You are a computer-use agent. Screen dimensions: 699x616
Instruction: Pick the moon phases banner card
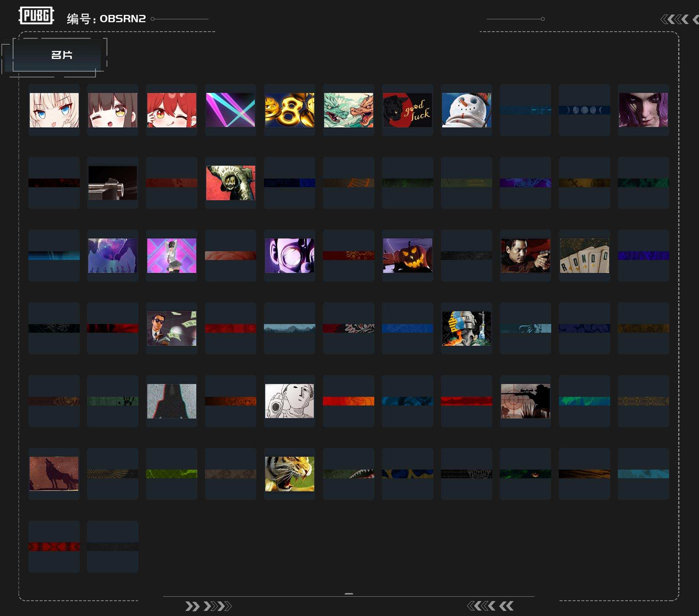click(x=585, y=110)
